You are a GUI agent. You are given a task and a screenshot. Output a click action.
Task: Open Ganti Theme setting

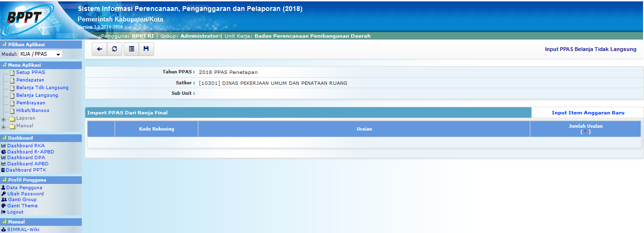pos(22,206)
